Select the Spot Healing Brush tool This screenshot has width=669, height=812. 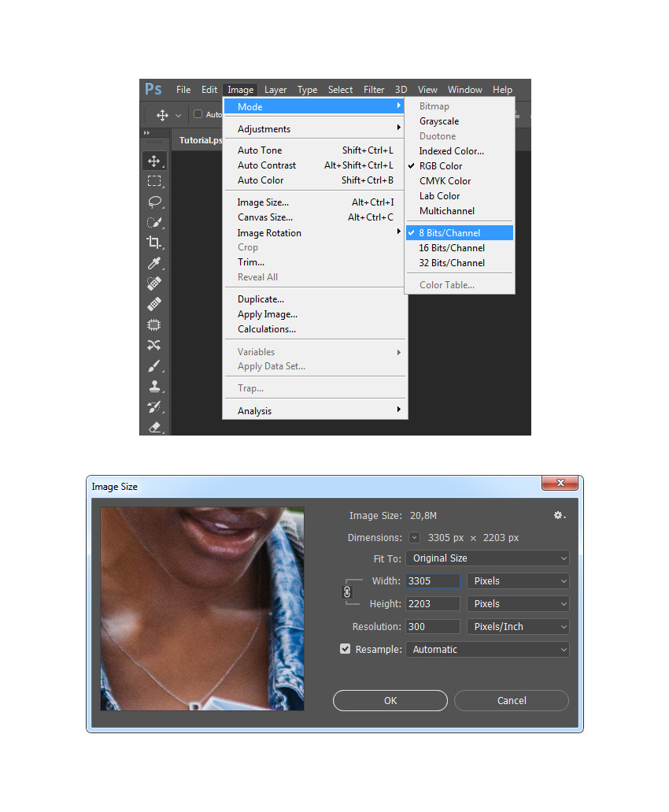(x=154, y=284)
